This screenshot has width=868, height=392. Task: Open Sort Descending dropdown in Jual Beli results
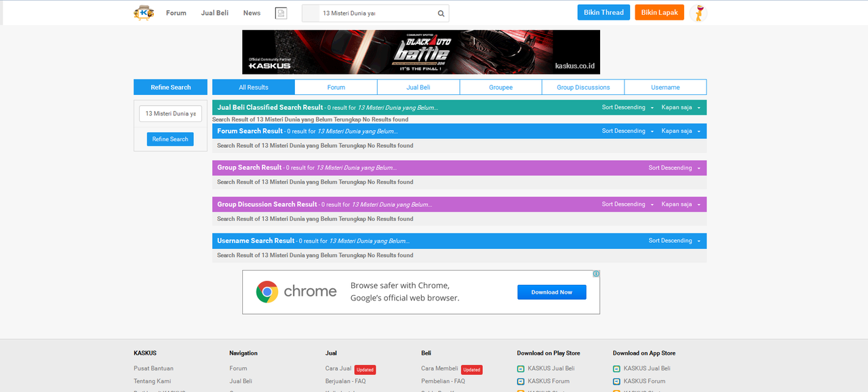pyautogui.click(x=628, y=107)
